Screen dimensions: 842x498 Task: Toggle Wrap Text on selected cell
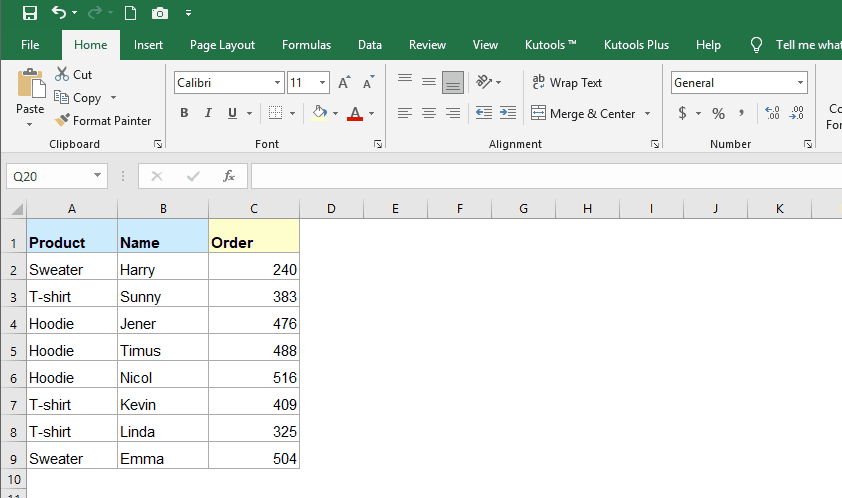tap(566, 83)
